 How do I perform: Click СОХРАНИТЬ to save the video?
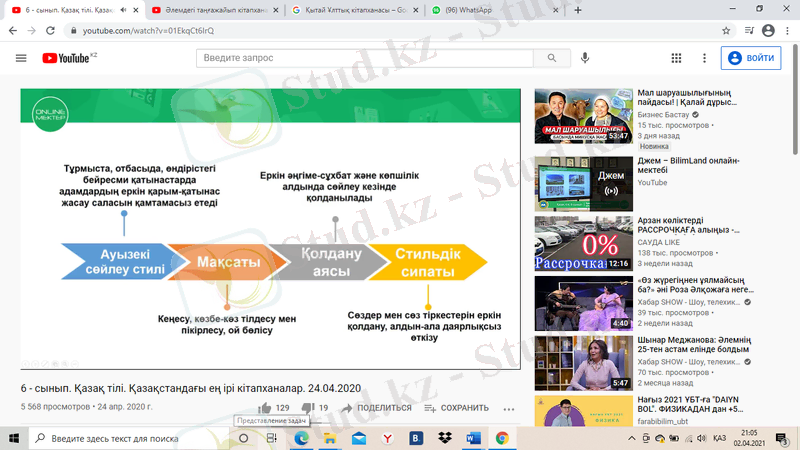[456, 408]
